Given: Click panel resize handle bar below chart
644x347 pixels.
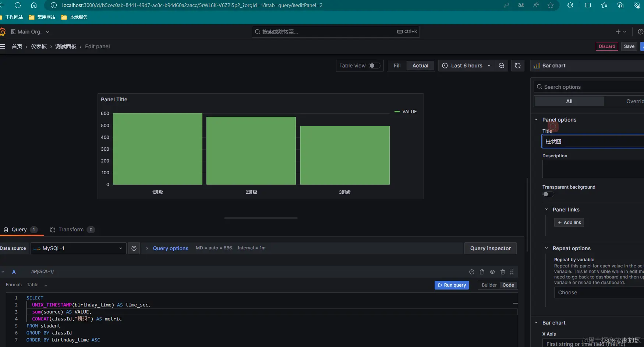Looking at the screenshot, I should (x=261, y=218).
